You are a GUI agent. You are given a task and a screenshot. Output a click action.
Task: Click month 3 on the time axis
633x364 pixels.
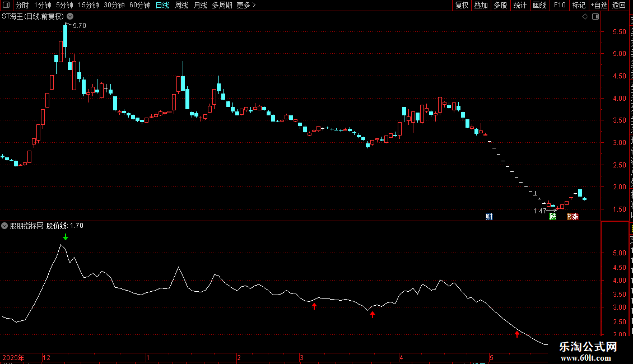point(301,357)
